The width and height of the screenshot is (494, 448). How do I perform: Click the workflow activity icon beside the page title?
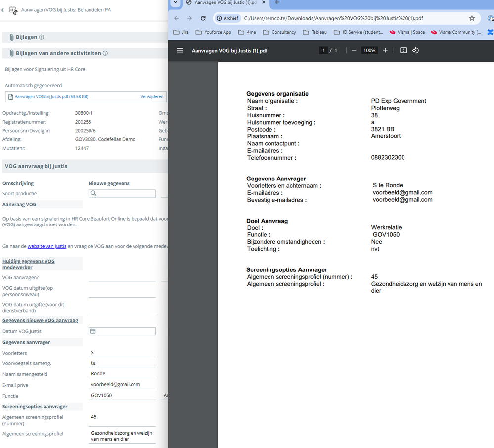(13, 10)
